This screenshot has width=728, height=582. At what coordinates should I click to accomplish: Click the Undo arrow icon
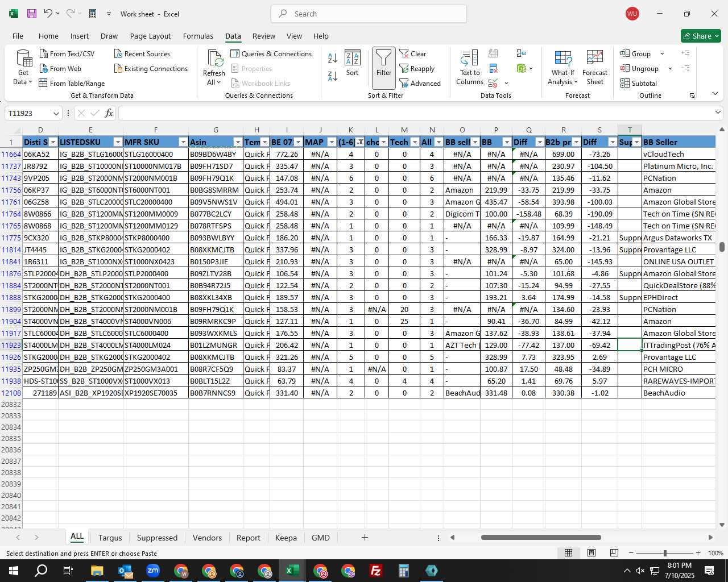coord(48,14)
